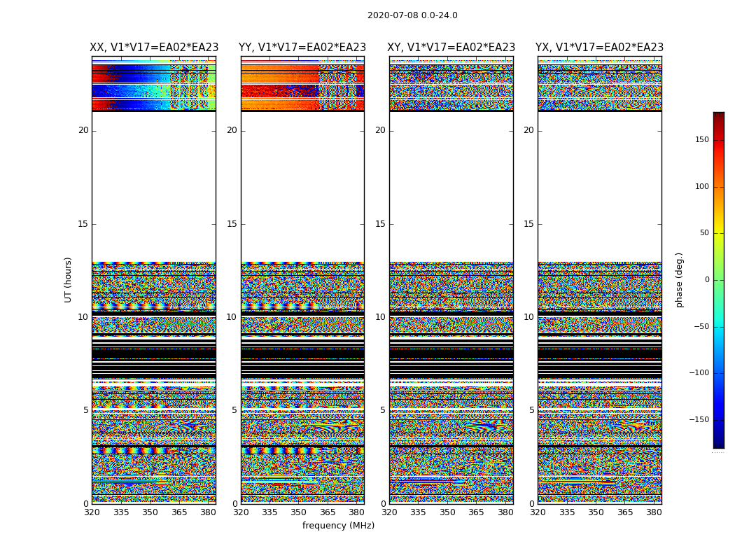Image resolution: width=735 pixels, height=560 pixels.
Task: Click the "5" hour tick of the XY panel
Action: [383, 410]
